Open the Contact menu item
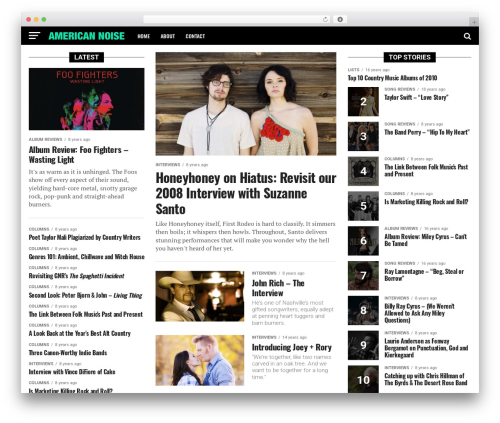This screenshot has height=423, width=500. 195,36
